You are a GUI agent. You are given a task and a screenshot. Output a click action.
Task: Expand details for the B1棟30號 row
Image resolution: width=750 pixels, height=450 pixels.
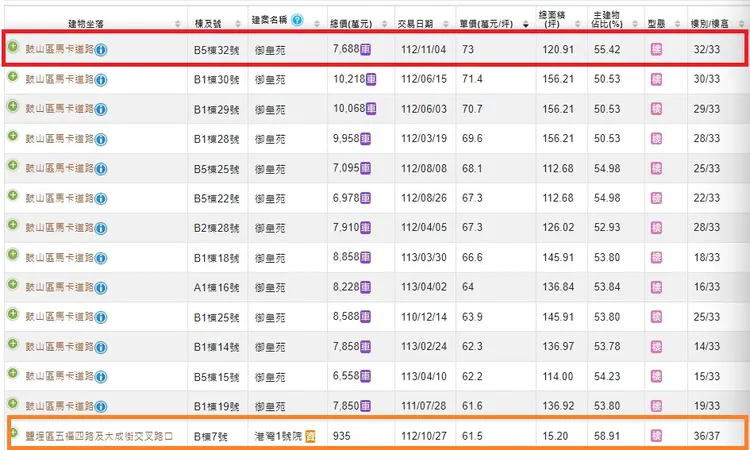tap(13, 77)
